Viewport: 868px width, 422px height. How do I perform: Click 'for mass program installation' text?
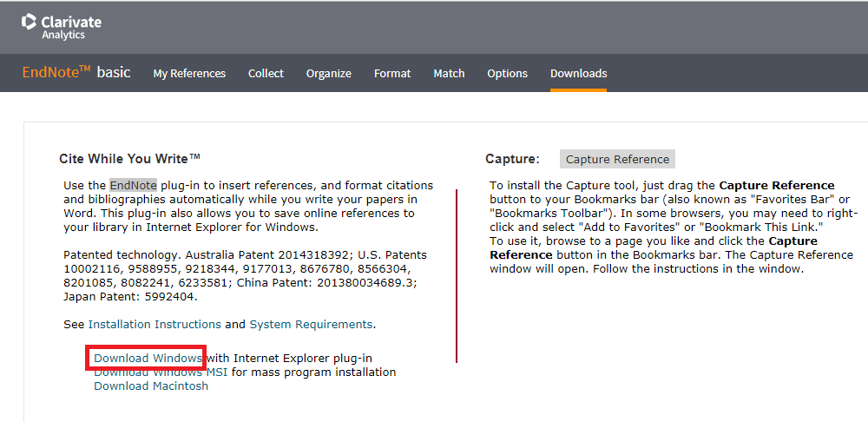(x=314, y=372)
